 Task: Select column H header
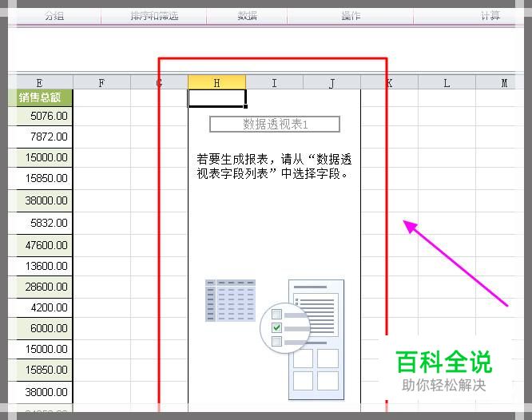216,82
